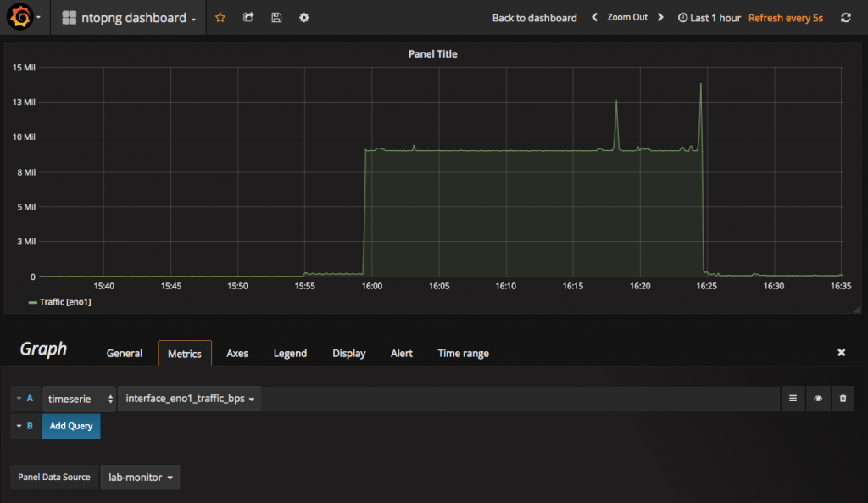The width and height of the screenshot is (868, 503).
Task: Click the 16:00 x-axis time label
Action: click(372, 286)
